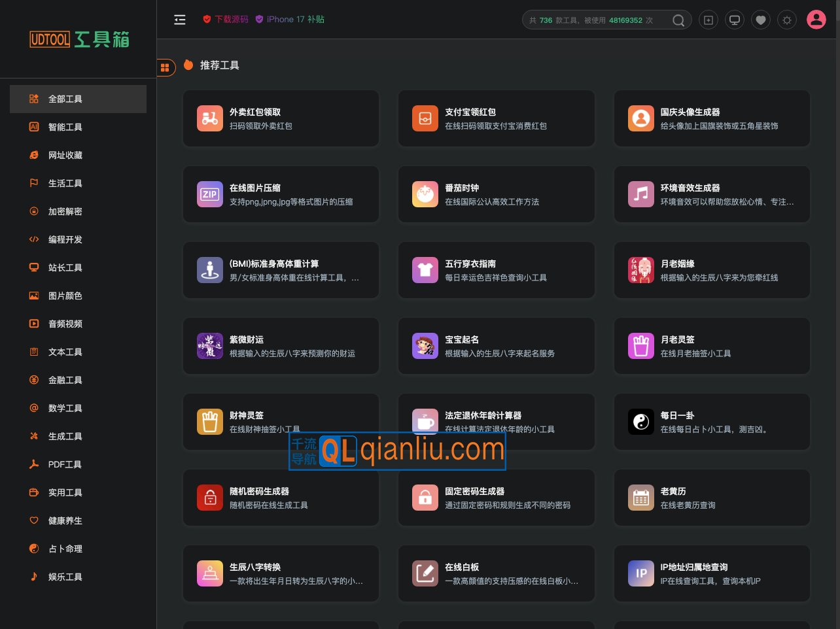
Task: Switch to the 智能工具 sidebar category
Action: click(65, 127)
